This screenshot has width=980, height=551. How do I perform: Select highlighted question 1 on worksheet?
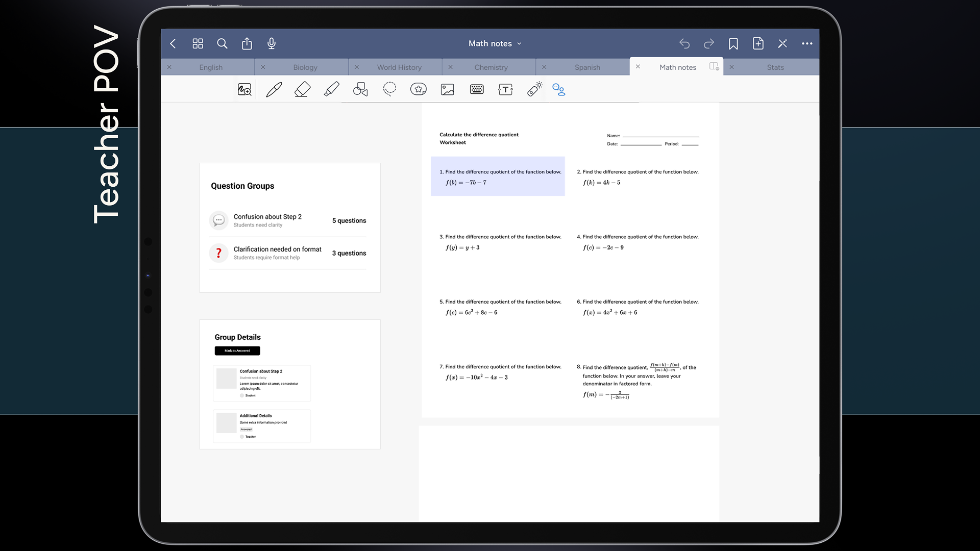498,177
